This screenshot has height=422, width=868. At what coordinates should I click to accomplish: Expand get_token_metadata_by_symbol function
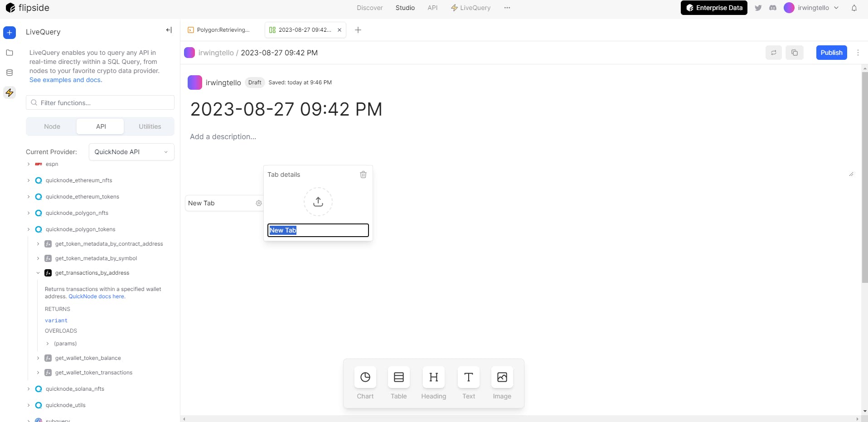38,258
